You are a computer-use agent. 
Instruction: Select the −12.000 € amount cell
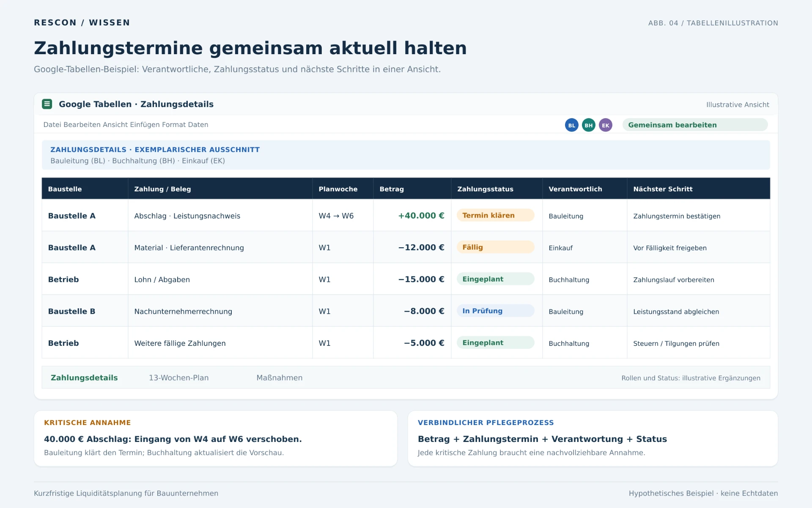[x=412, y=247]
